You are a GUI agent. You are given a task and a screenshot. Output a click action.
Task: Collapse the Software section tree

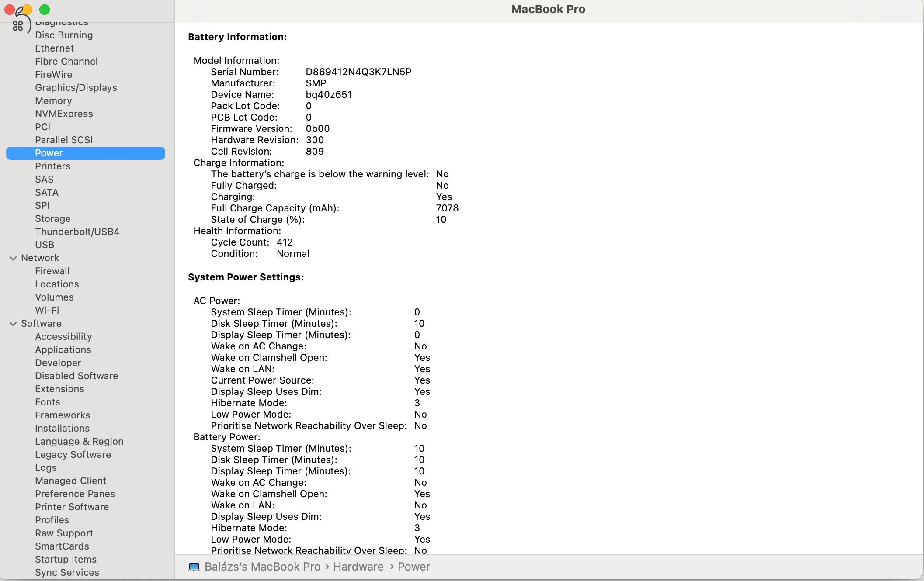click(14, 323)
